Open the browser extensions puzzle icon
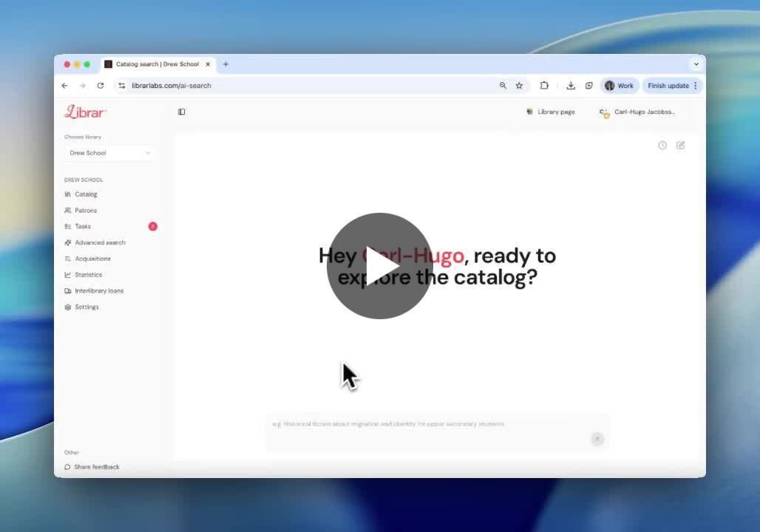Viewport: 760px width, 532px height. click(x=544, y=86)
